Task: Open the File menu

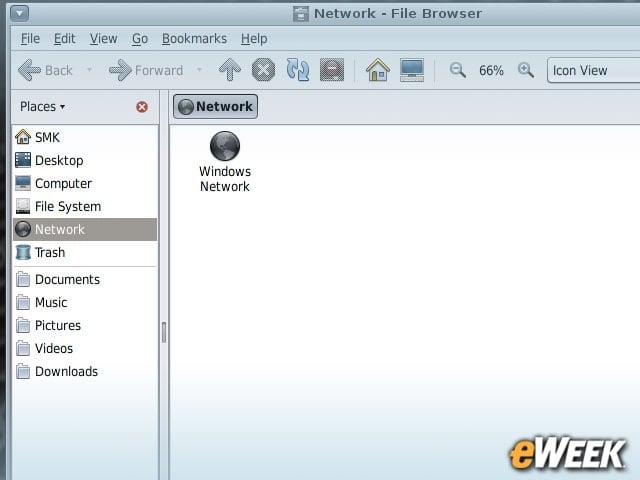Action: [x=30, y=39]
